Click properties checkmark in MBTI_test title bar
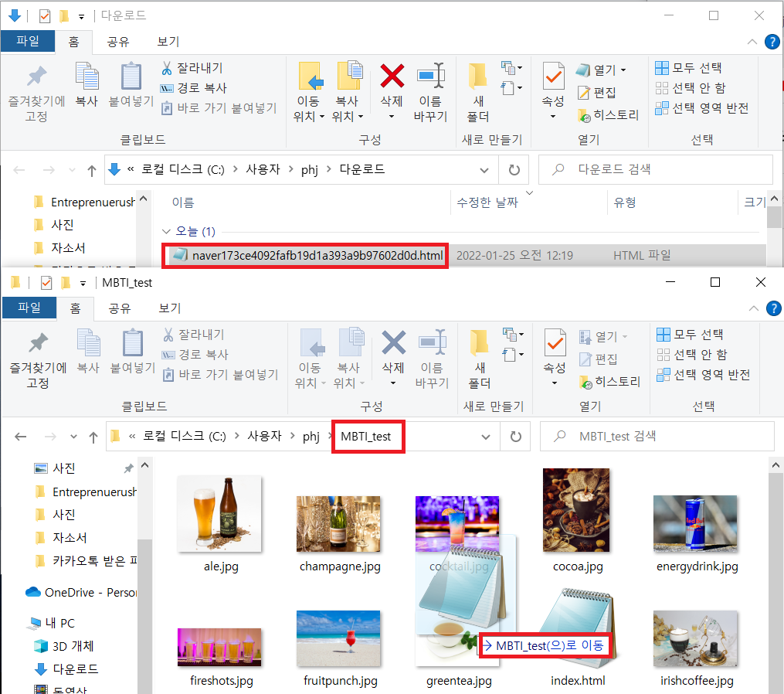 pos(46,283)
